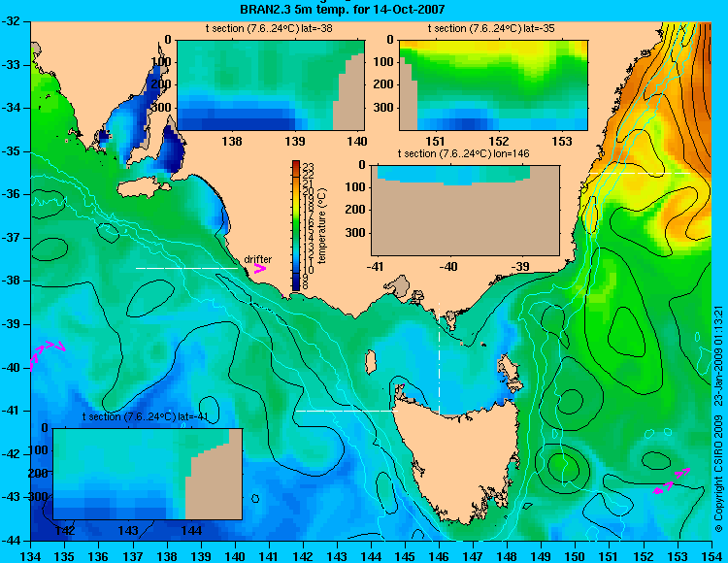Select the 't section (7.6..24°C) lon=146' heading
Screen dimensions: 728x563
point(463,153)
